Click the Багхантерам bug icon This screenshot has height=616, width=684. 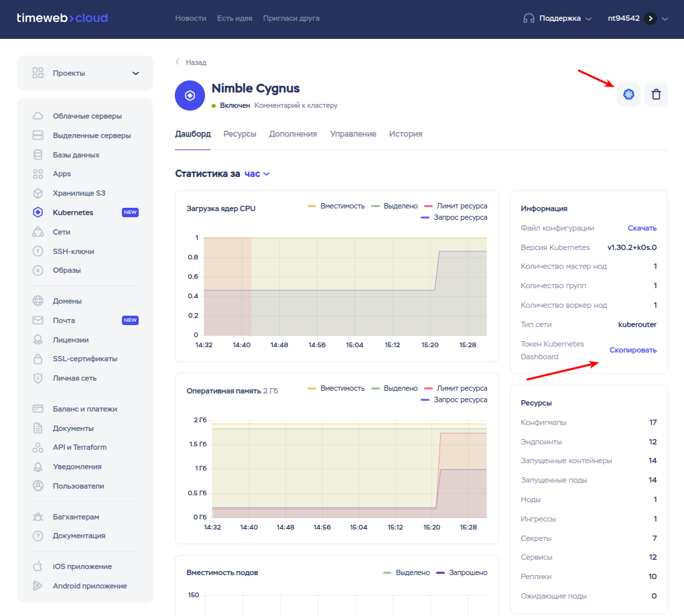click(x=38, y=517)
